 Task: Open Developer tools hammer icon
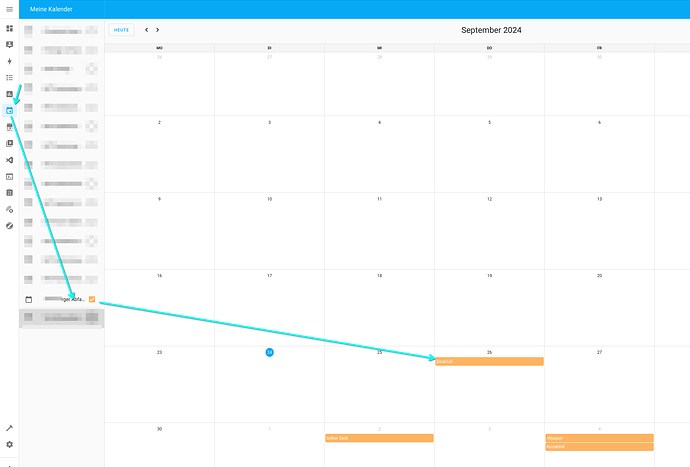point(9,427)
